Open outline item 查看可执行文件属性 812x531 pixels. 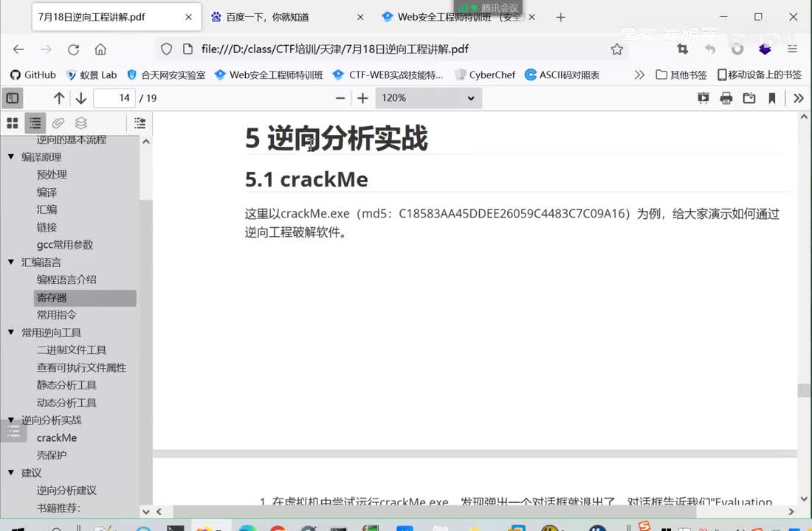[x=81, y=367]
